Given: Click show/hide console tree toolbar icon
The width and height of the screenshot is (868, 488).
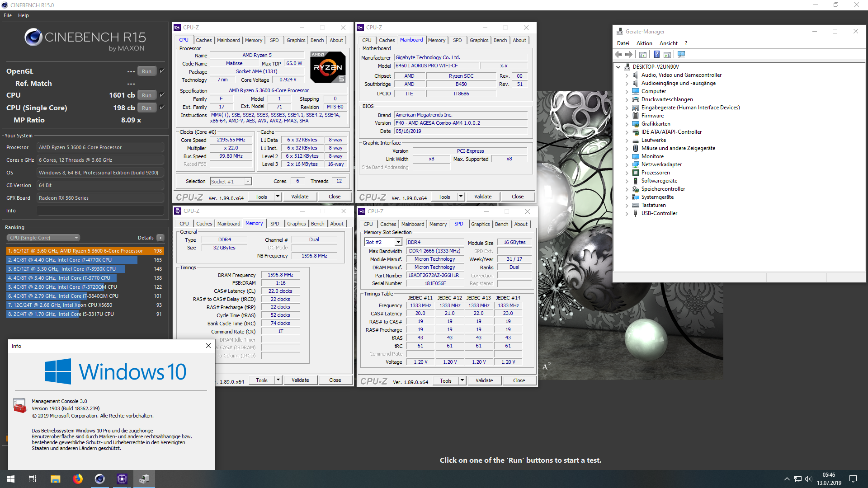Looking at the screenshot, I should coord(642,55).
